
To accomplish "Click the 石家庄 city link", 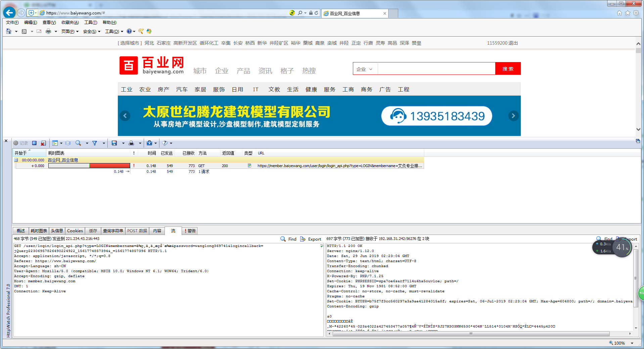I will [x=164, y=43].
